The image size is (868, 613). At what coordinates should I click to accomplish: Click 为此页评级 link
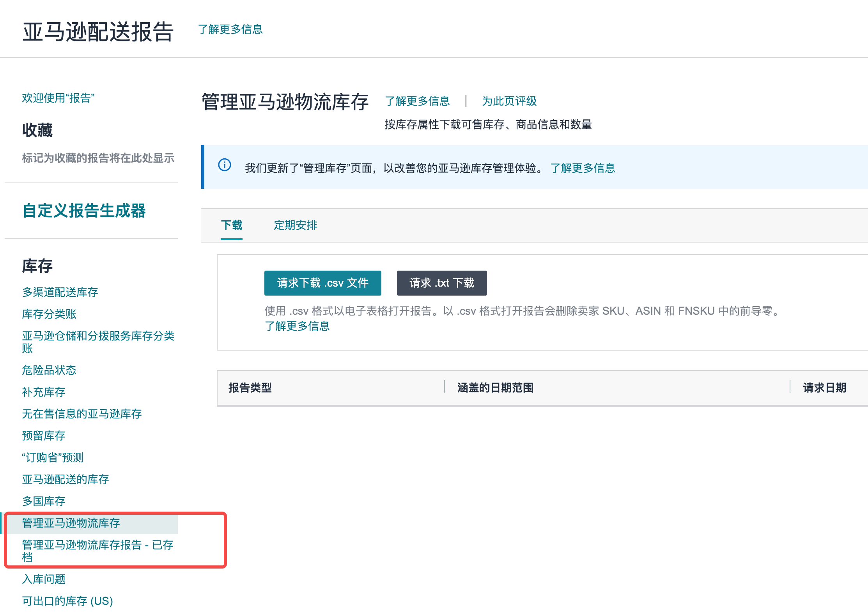[509, 101]
